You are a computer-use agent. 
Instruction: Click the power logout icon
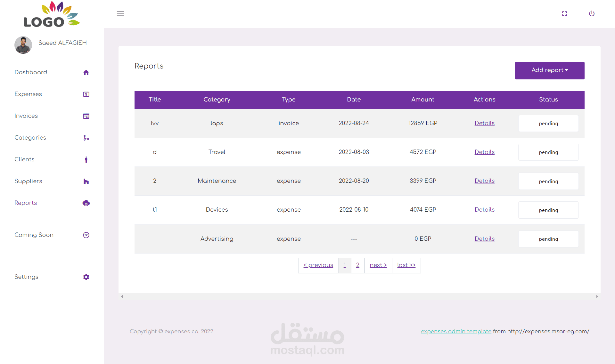click(592, 13)
